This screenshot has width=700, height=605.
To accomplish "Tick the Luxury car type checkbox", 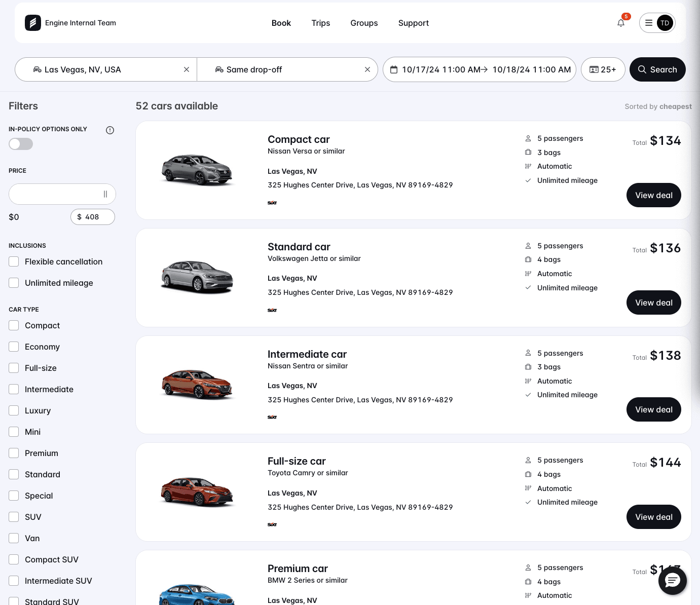I will coord(14,410).
